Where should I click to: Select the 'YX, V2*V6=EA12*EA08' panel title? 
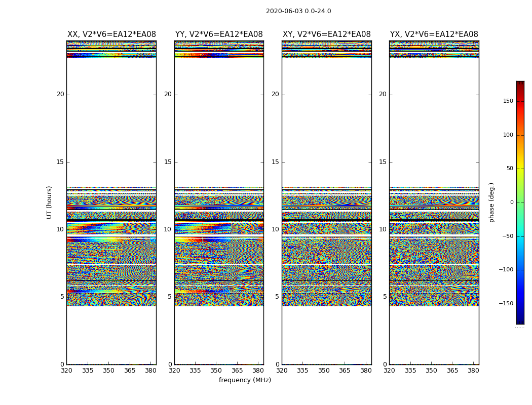[x=434, y=34]
